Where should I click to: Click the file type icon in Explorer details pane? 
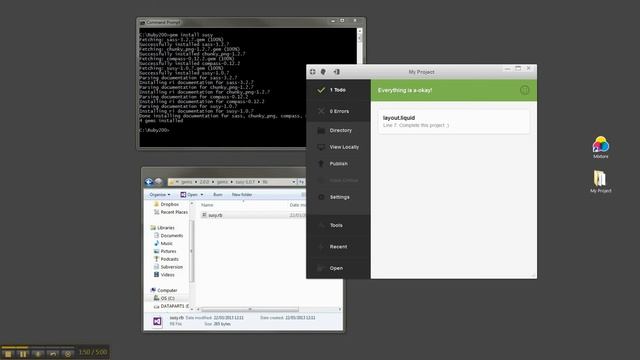pos(157,321)
